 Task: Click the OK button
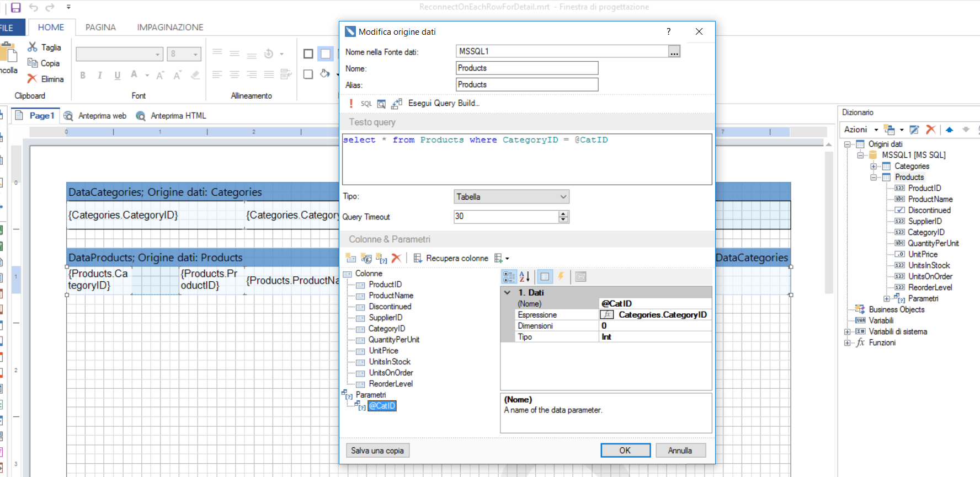625,451
